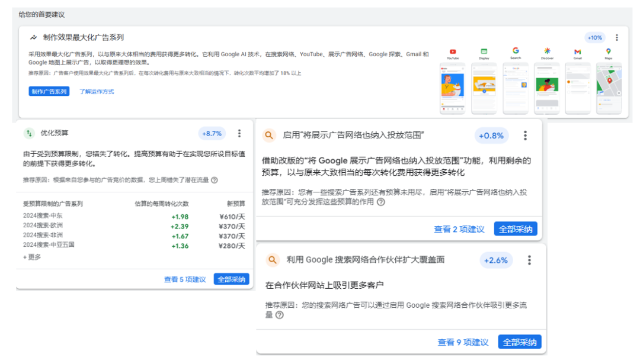
Task: Open the overflow menu on 制作效果最大化广告系列 card
Action: [x=618, y=37]
